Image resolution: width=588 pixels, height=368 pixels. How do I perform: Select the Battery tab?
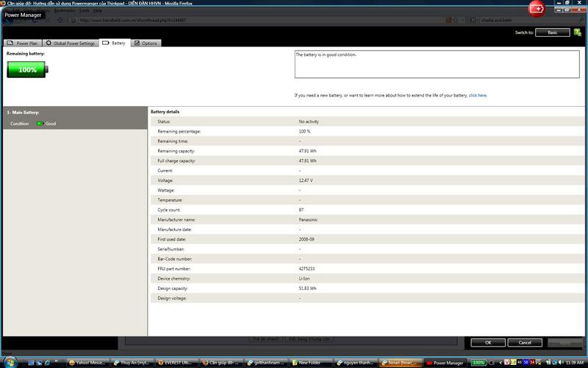click(115, 43)
